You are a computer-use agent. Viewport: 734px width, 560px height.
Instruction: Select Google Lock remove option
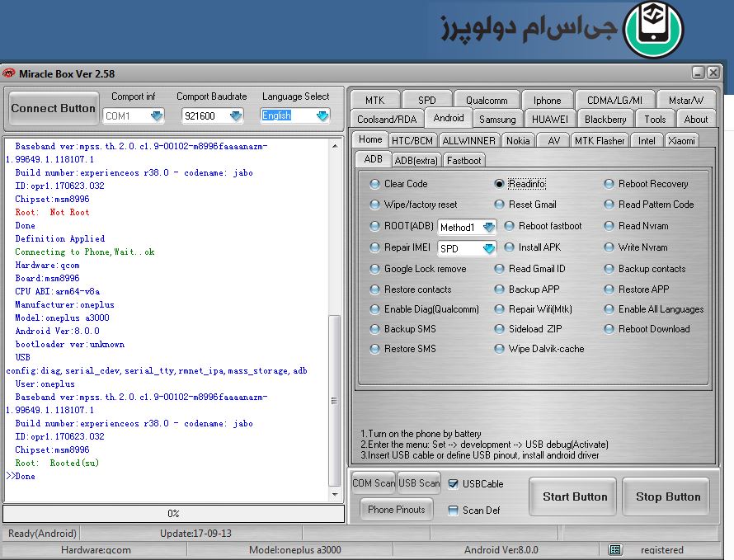(x=374, y=269)
